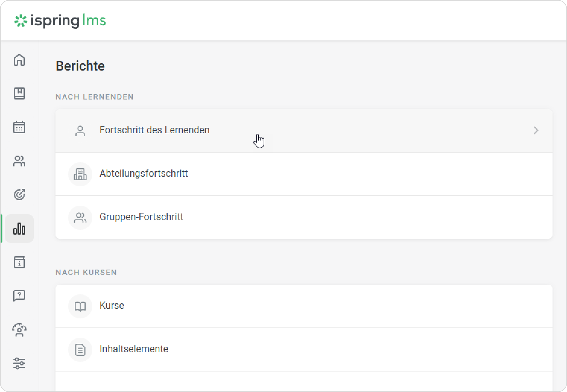Click the iSpring LMS logo

60,21
